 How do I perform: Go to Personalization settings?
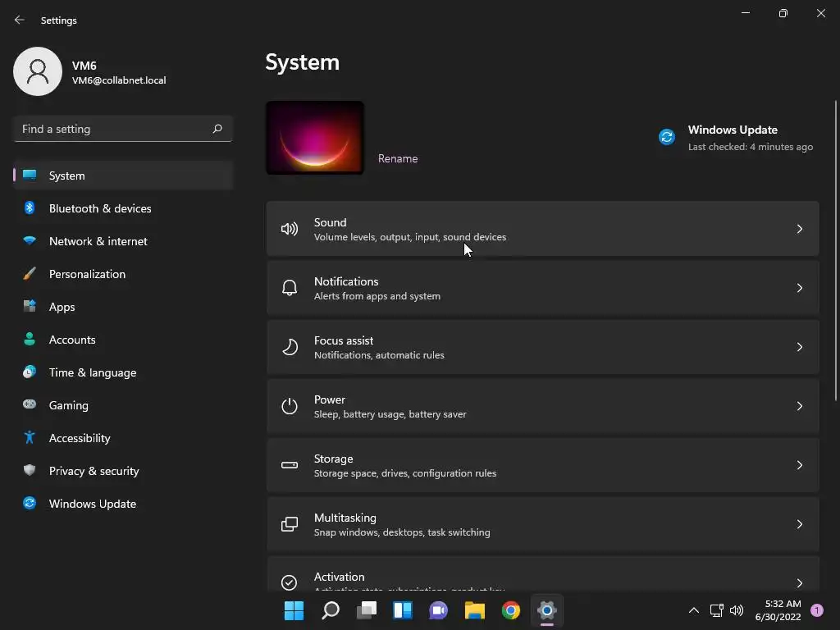tap(123, 274)
